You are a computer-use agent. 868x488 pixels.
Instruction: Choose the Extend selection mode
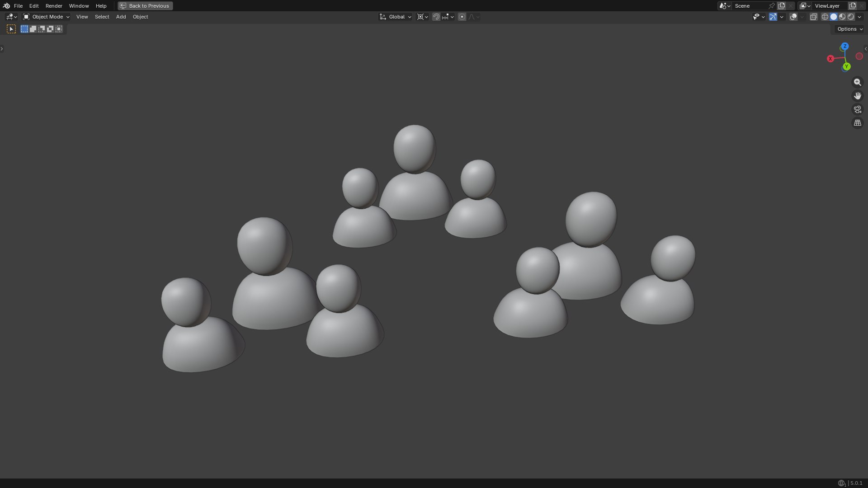point(33,29)
